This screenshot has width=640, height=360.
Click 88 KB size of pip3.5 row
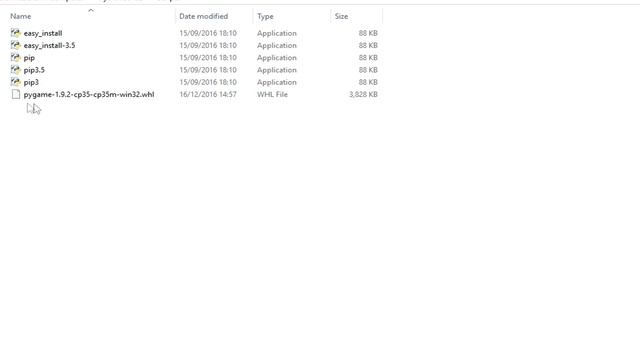pos(368,70)
